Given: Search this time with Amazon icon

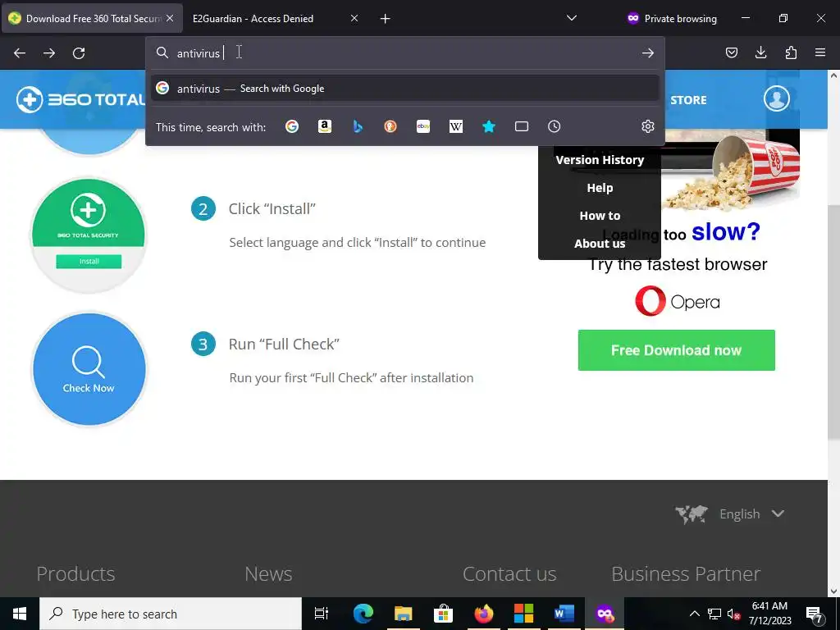Looking at the screenshot, I should click(325, 126).
